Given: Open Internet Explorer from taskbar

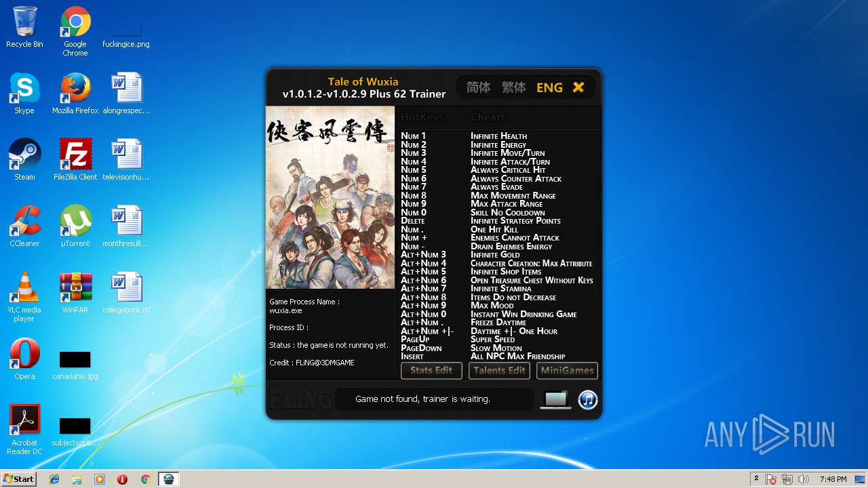Looking at the screenshot, I should (54, 479).
